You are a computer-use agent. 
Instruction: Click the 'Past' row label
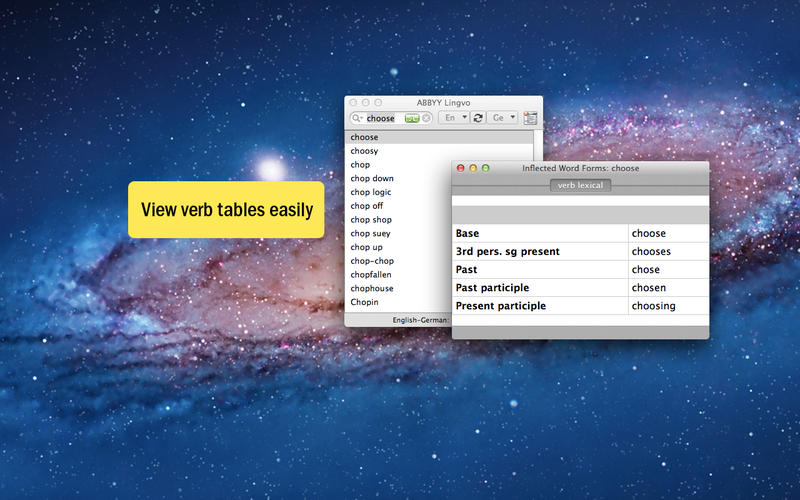point(466,269)
